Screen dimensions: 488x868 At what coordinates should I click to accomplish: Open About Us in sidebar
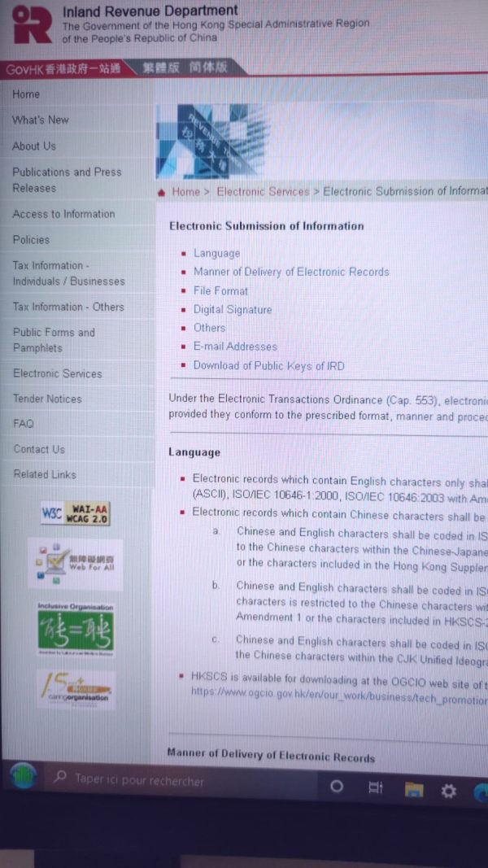pyautogui.click(x=33, y=146)
